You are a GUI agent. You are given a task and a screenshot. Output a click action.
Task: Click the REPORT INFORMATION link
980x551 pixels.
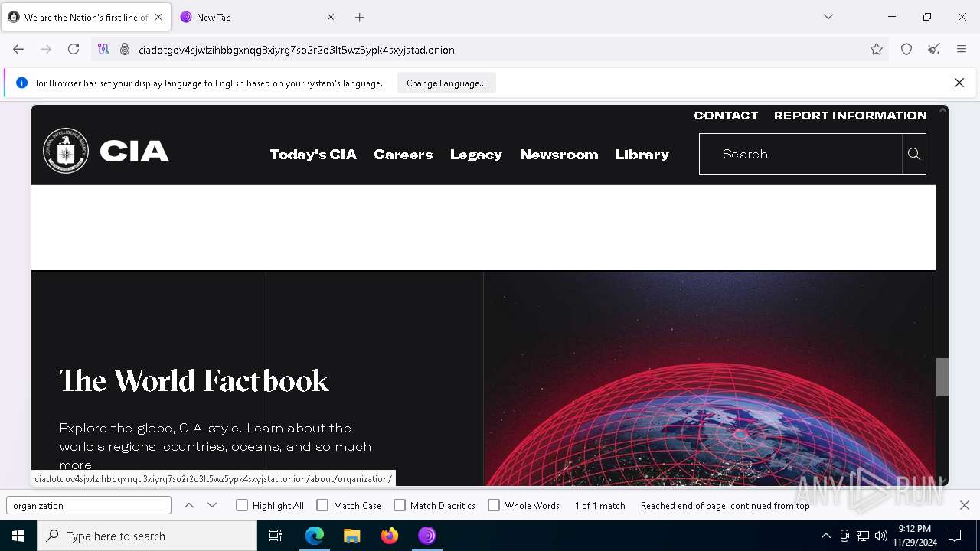tap(851, 116)
